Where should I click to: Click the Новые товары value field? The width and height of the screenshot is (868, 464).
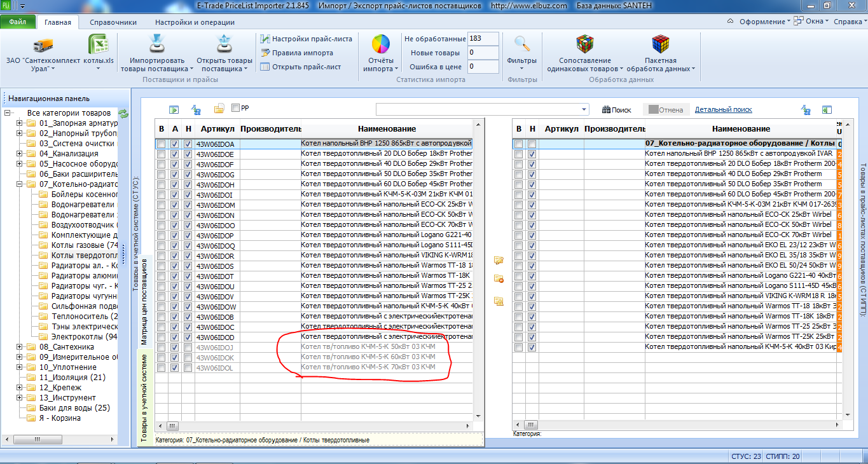tap(483, 53)
